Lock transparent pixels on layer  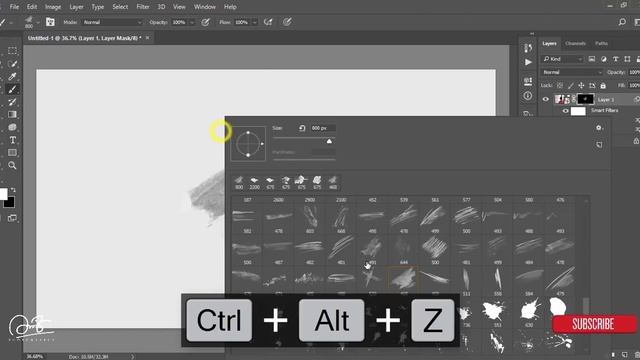[560, 86]
